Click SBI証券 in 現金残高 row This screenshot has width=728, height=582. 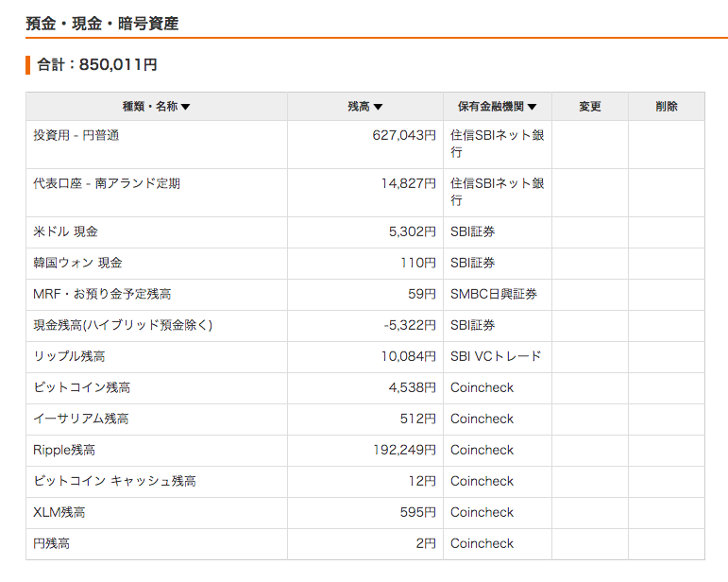(472, 325)
